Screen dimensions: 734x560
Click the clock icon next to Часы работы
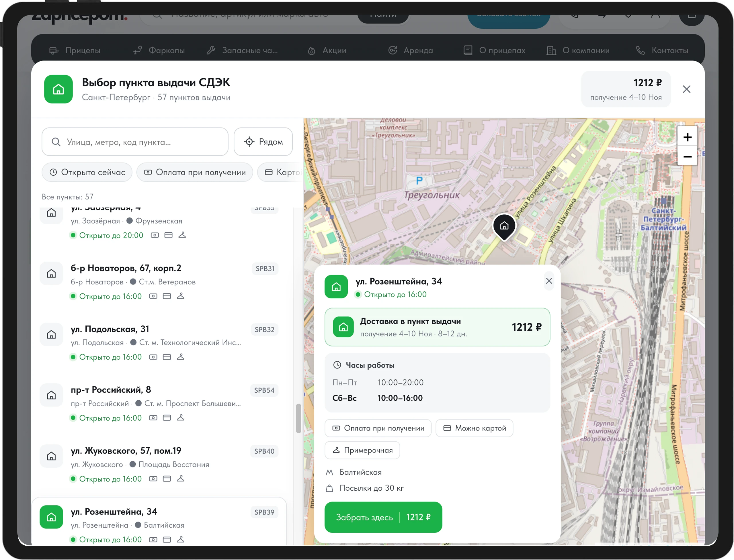(337, 365)
